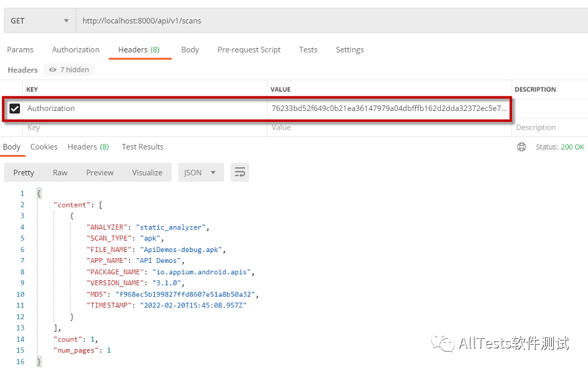
Task: Select the request Body tab
Action: [x=190, y=49]
